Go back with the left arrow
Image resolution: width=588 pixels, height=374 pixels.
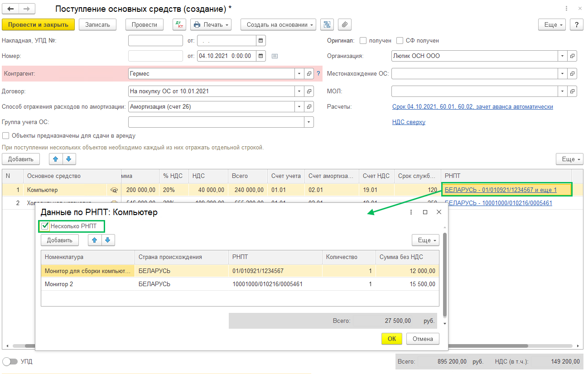pos(10,9)
